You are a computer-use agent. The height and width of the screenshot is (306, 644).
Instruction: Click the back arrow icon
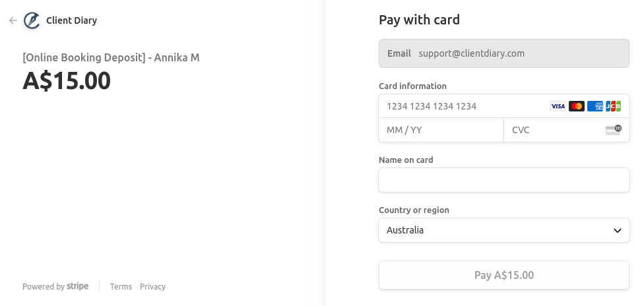tap(13, 20)
